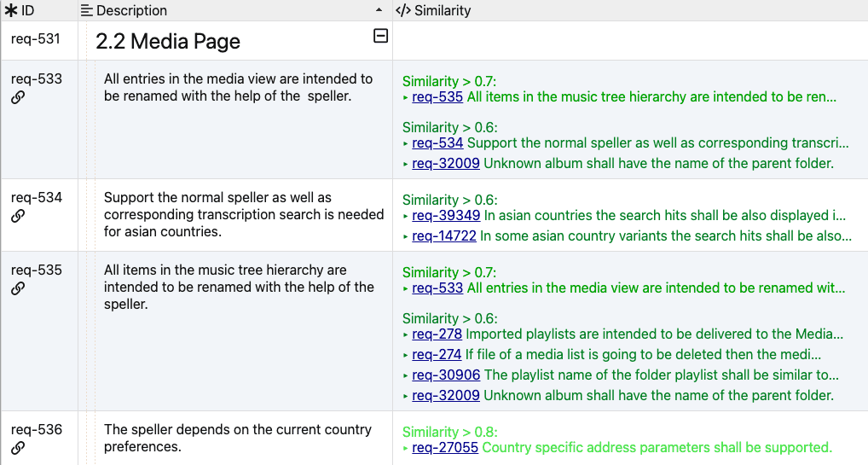Open the req-14722 similarity link
The image size is (868, 465).
[443, 236]
